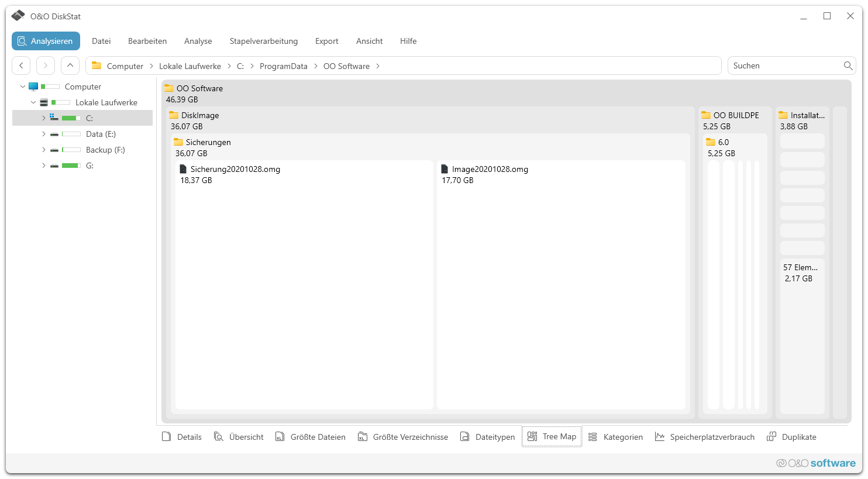Click the Sicherungen folder icon

(x=178, y=142)
